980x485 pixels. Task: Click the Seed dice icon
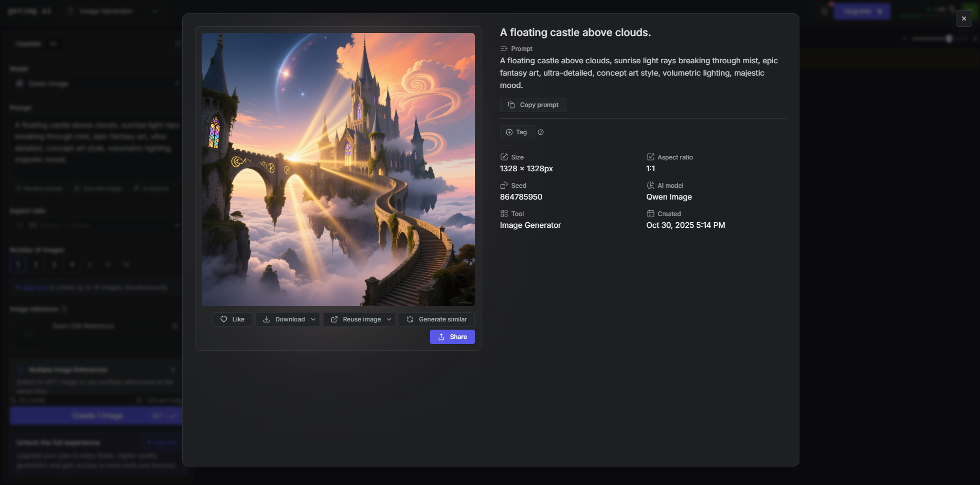[504, 185]
